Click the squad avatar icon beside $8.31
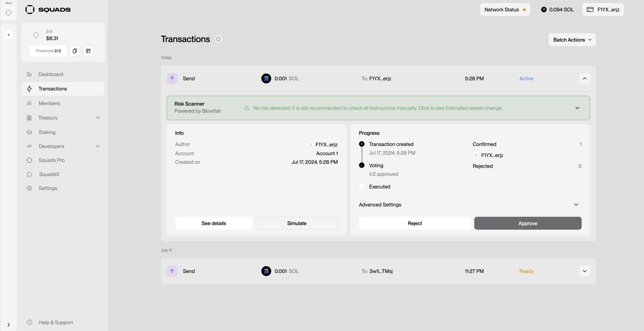 point(36,35)
